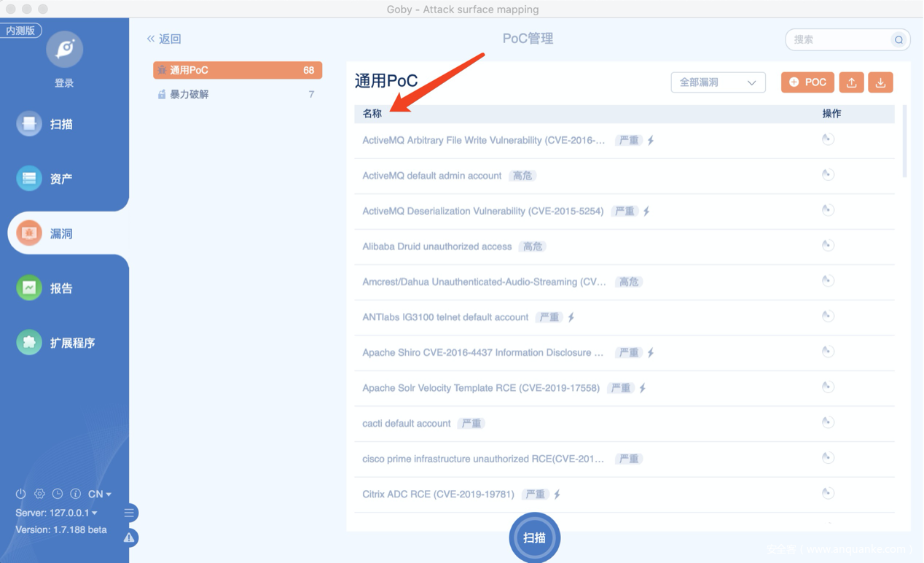Viewport: 924px width, 563px height.
Task: Click action icon for Citrix ADC RCE row
Action: click(x=828, y=493)
